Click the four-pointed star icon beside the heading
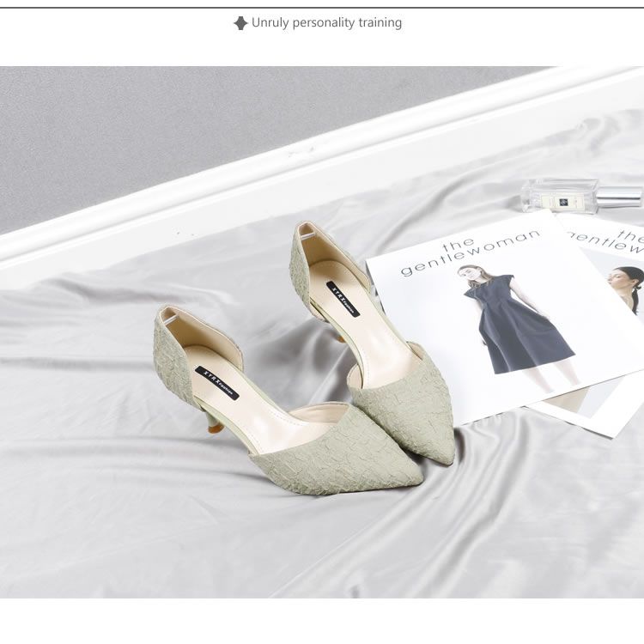 (240, 23)
